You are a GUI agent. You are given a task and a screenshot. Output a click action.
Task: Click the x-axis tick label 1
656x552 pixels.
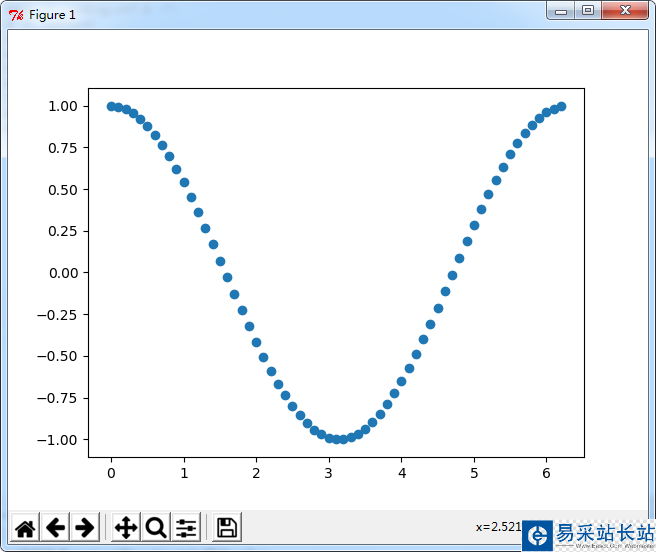(x=184, y=473)
